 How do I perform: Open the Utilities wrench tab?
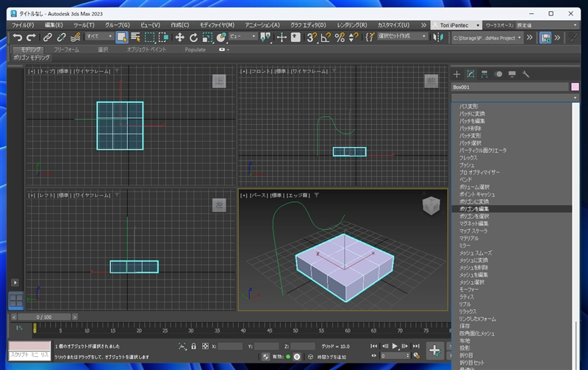tap(526, 74)
